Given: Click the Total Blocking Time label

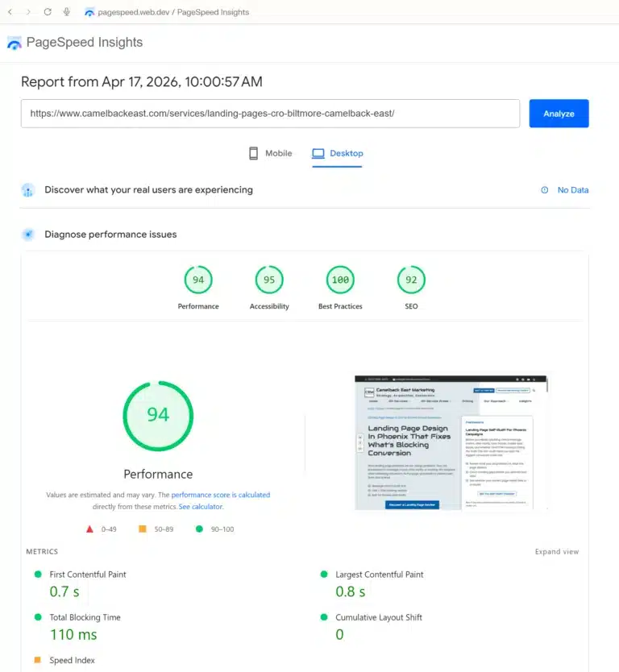Looking at the screenshot, I should pos(85,617).
